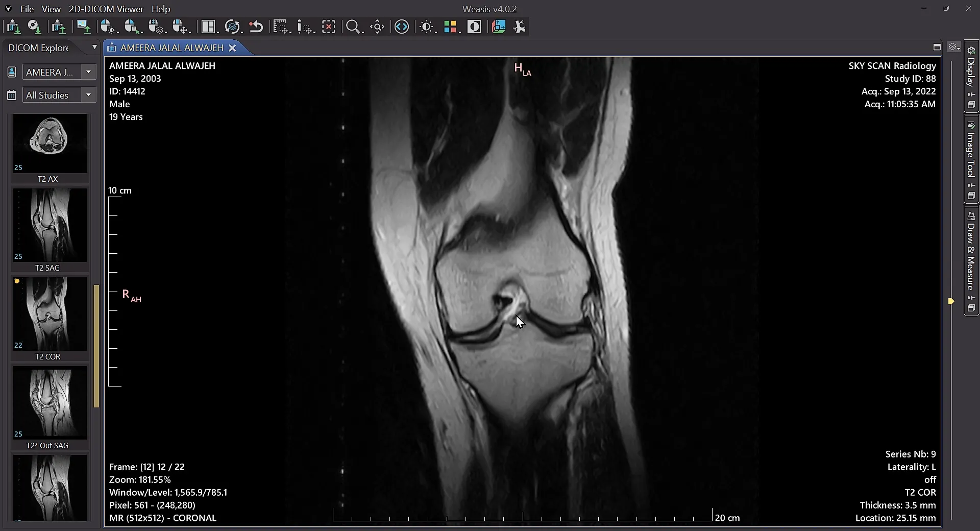Import studies from a DICOM CD/DVD
980x531 pixels.
35,27
